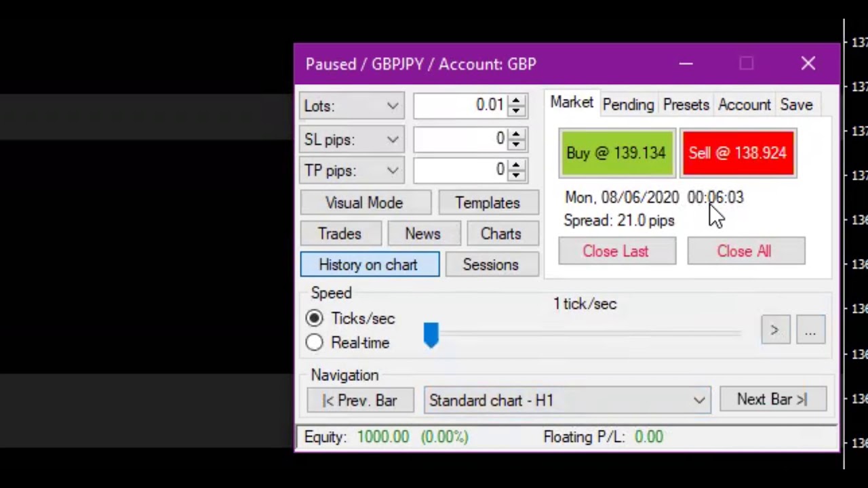This screenshot has height=488, width=868.
Task: Switch to the Market tab
Action: [x=571, y=102]
